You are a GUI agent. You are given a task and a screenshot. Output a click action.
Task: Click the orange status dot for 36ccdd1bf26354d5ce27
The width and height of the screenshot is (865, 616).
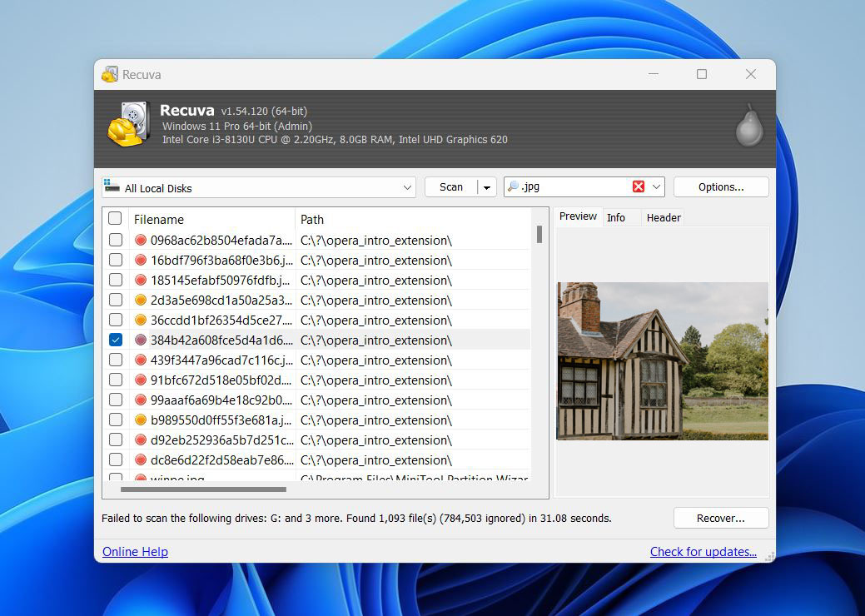tap(141, 320)
